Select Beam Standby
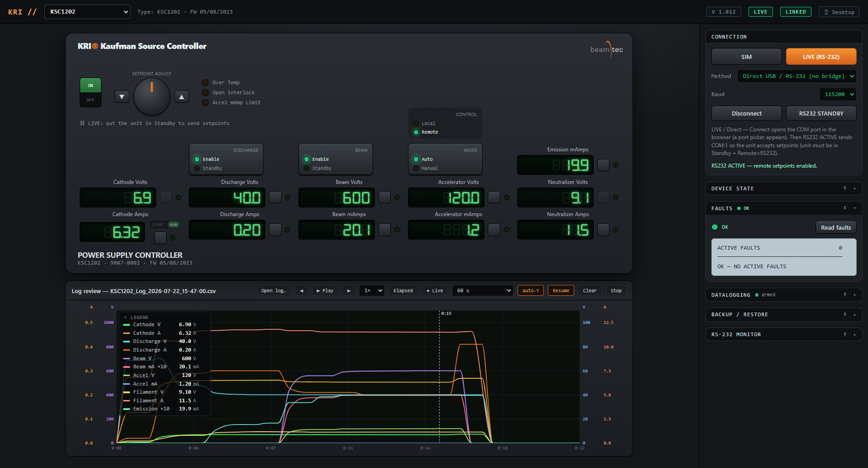 (317, 169)
